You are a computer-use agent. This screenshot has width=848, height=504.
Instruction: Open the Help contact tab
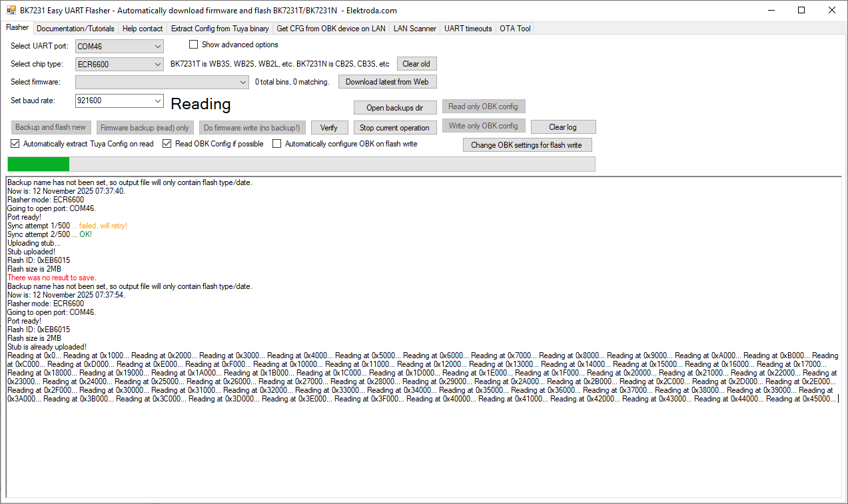(x=143, y=29)
